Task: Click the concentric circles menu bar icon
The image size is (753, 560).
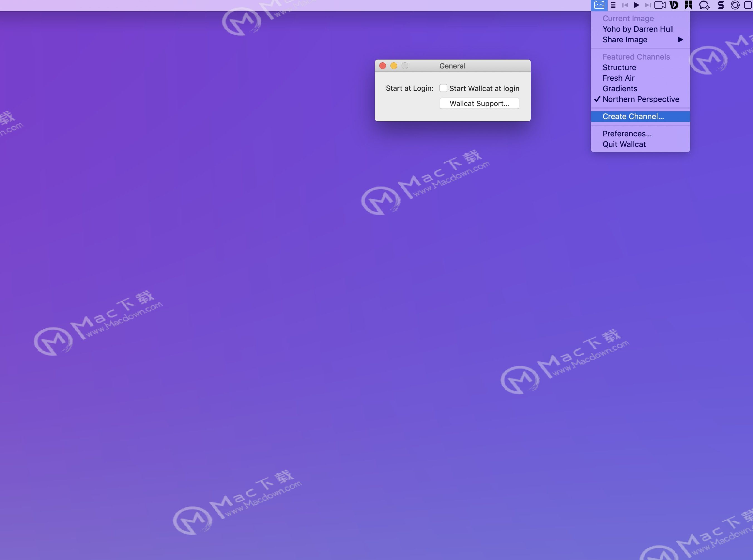Action: 735,5
